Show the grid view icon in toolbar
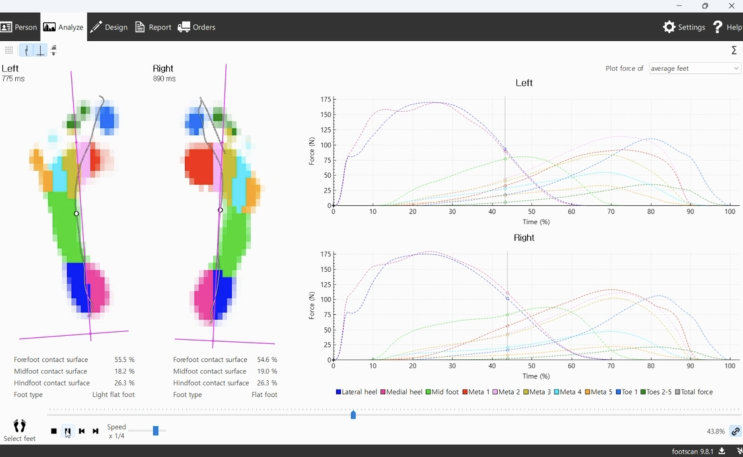Viewport: 743px width, 457px height. 9,50
